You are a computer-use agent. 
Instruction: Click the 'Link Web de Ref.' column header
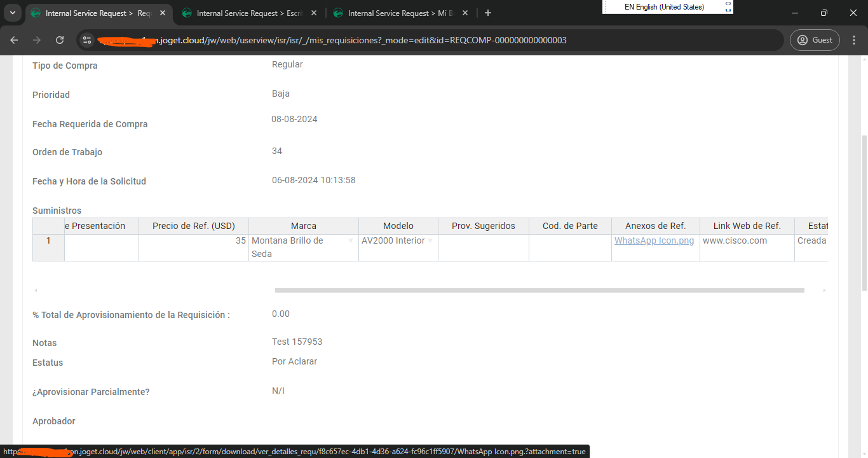[747, 226]
